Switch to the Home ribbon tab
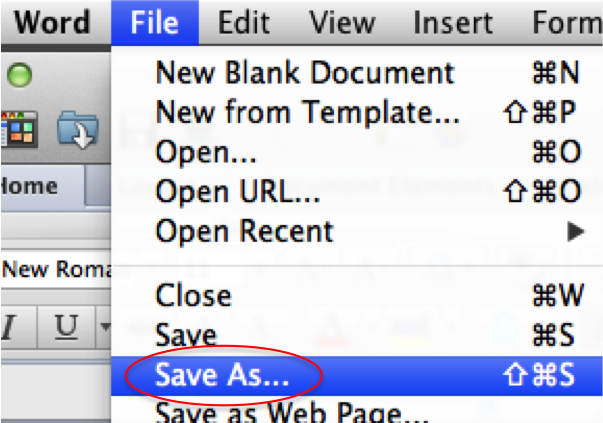This screenshot has height=423, width=603. pos(42,187)
